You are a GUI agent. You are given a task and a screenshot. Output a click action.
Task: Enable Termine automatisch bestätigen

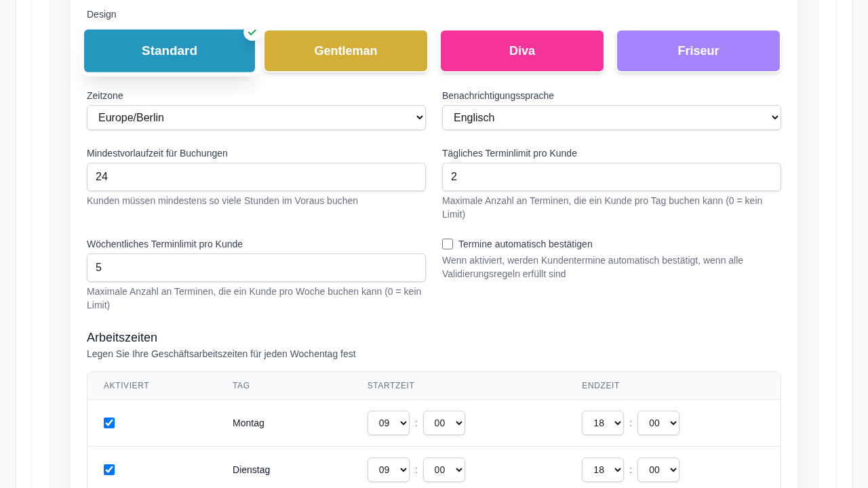pyautogui.click(x=447, y=243)
